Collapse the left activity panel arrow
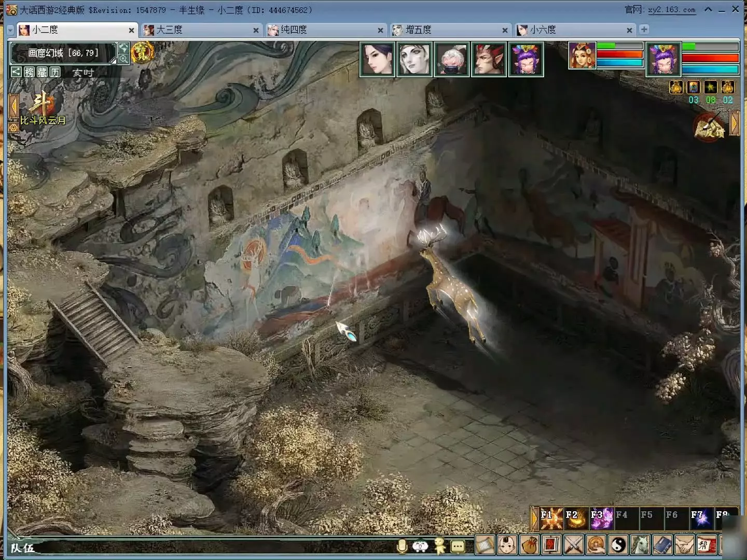 point(13,106)
